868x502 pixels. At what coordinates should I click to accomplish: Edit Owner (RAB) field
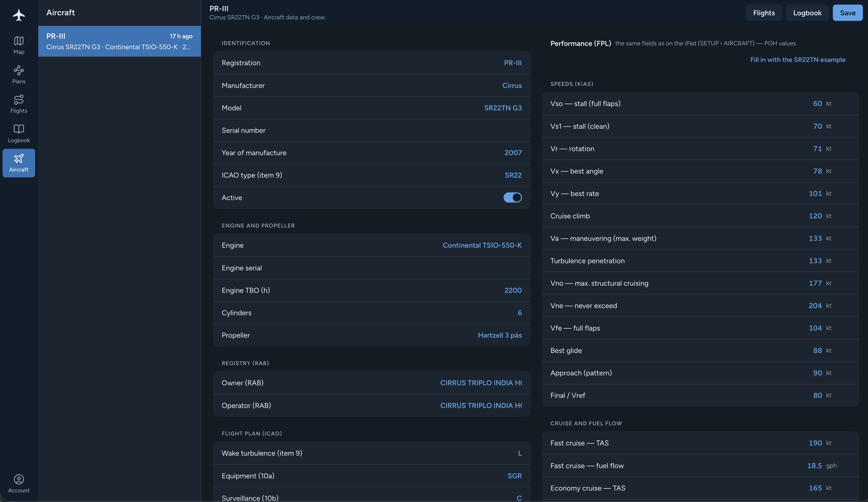pyautogui.click(x=371, y=383)
